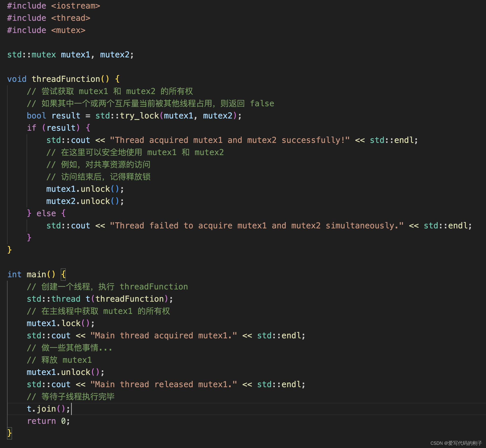This screenshot has width=486, height=448.
Task: Click the string 'Thread acquired mutex1 and mutex2 successfully!'
Action: click(x=230, y=140)
